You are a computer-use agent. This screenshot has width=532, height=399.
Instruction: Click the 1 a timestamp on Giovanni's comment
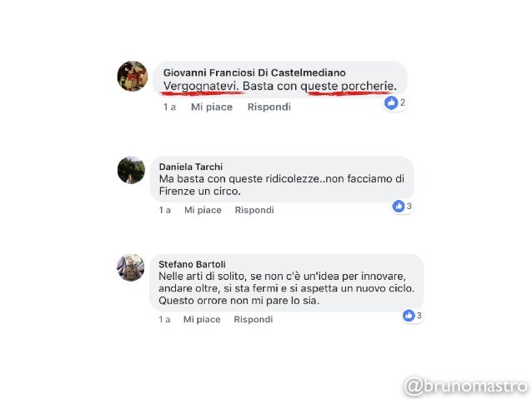pos(169,107)
